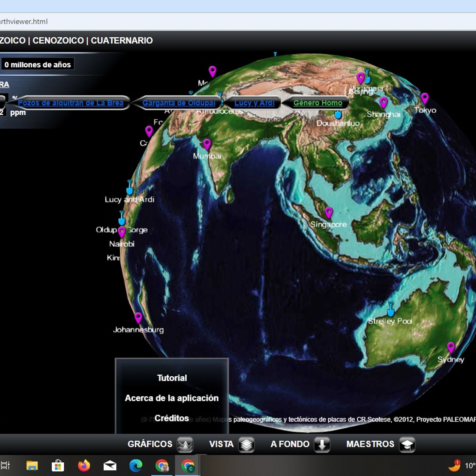Launch Microsoft Edge from the taskbar
Image resolution: width=476 pixels, height=476 pixels.
pyautogui.click(x=136, y=465)
